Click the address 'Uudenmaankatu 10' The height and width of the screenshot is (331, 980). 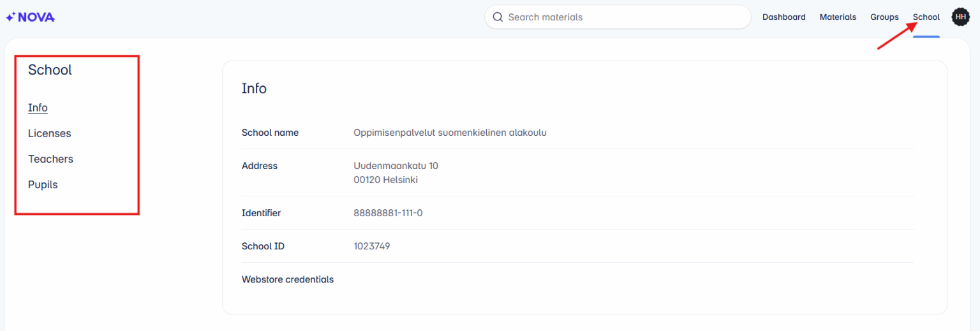coord(396,166)
